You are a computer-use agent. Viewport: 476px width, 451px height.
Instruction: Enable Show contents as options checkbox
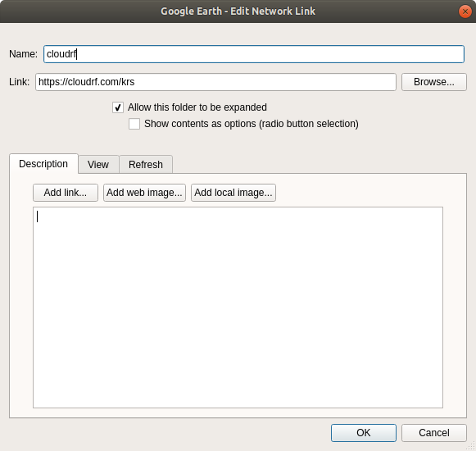coord(134,124)
